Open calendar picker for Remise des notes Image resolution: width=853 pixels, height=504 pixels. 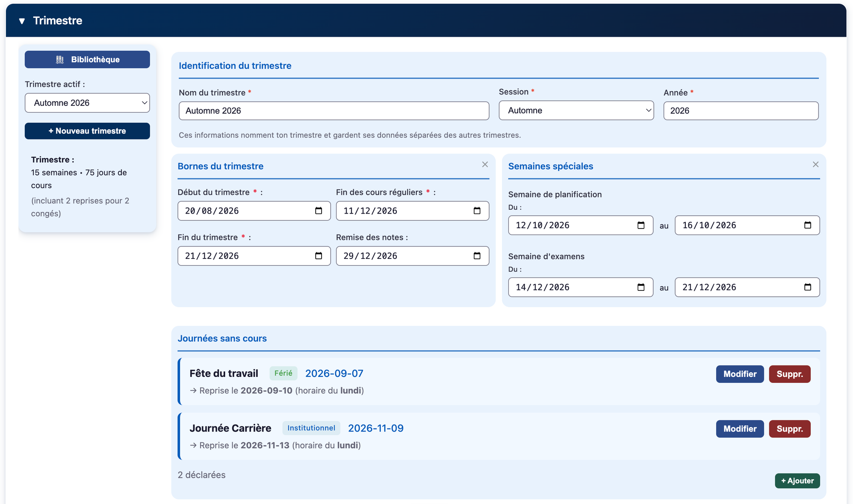point(477,256)
